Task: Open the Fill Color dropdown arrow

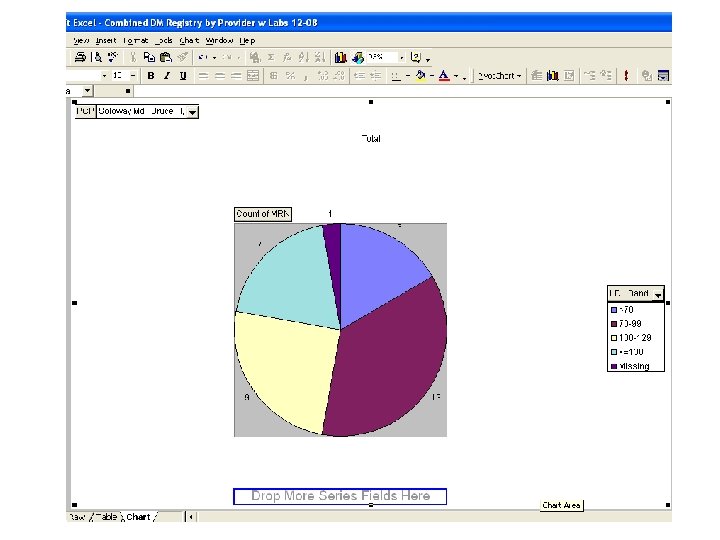Action: [x=432, y=76]
